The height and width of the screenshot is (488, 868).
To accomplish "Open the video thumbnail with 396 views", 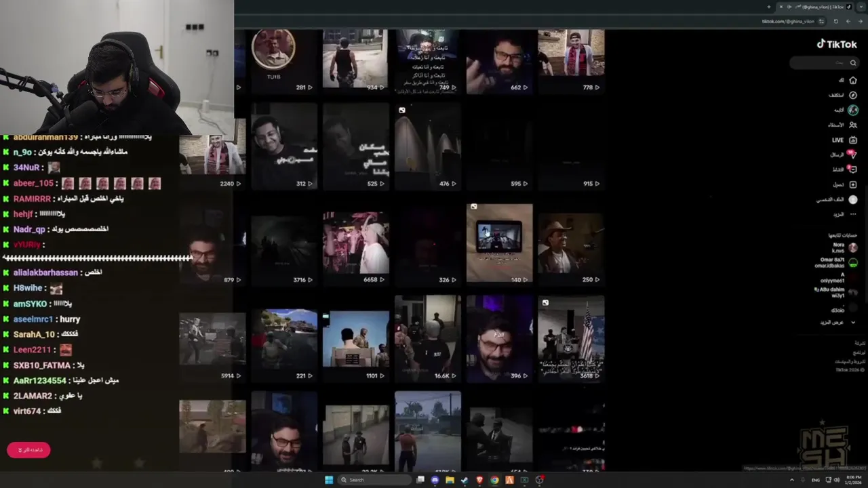I will pyautogui.click(x=499, y=339).
